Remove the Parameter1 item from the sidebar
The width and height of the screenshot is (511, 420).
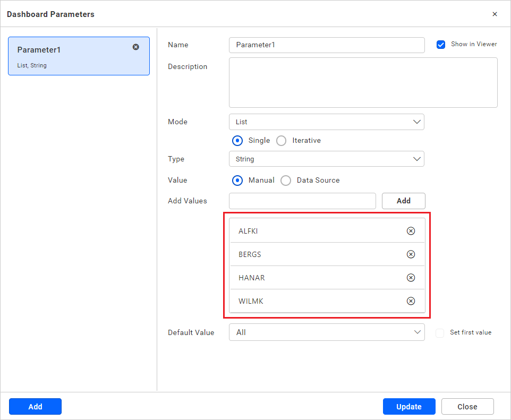point(137,47)
